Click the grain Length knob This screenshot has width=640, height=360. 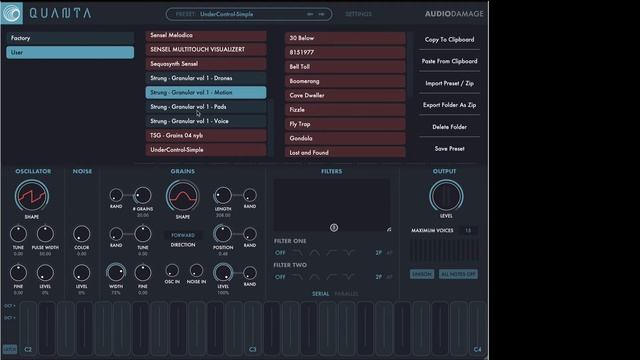(x=223, y=196)
